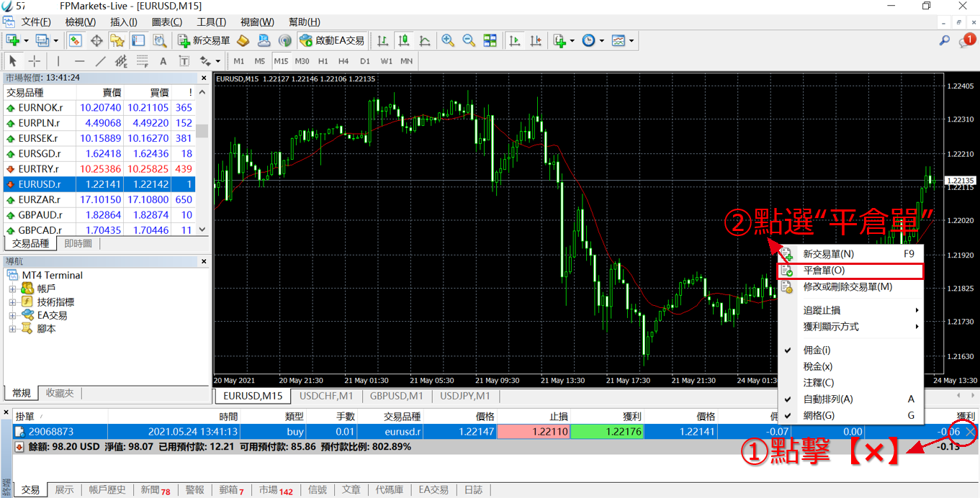Image resolution: width=980 pixels, height=498 pixels.
Task: Toggle the 啟動EA交易 button
Action: click(333, 40)
